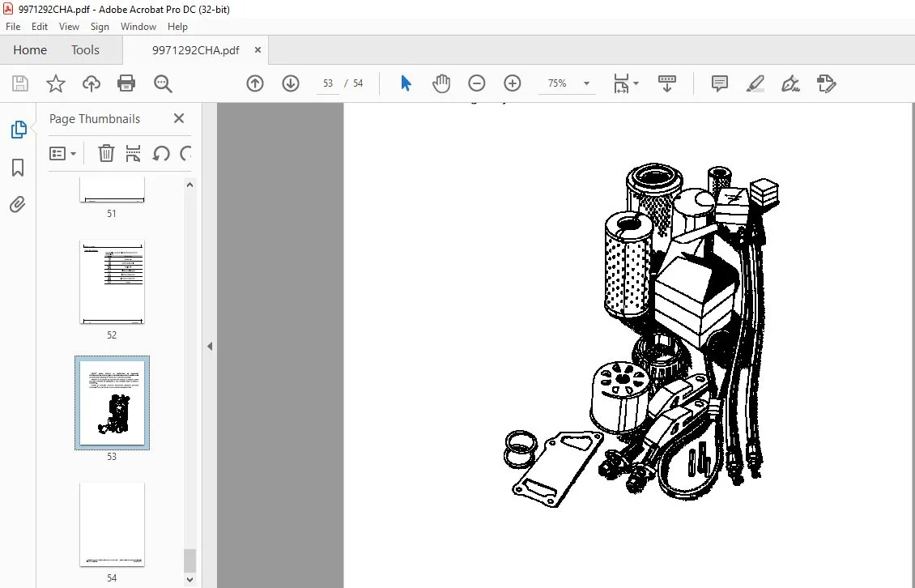The image size is (915, 588).
Task: Open the View menu
Action: point(69,26)
